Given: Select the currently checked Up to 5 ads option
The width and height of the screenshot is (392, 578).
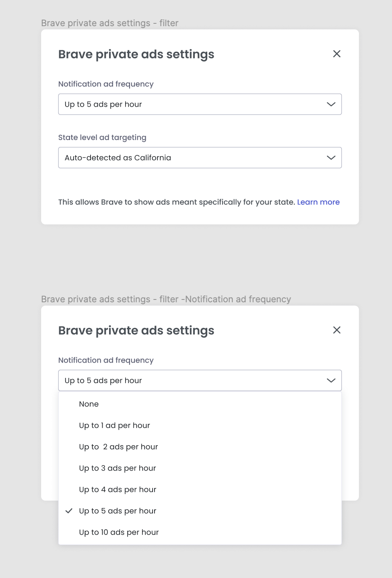Looking at the screenshot, I should (117, 510).
